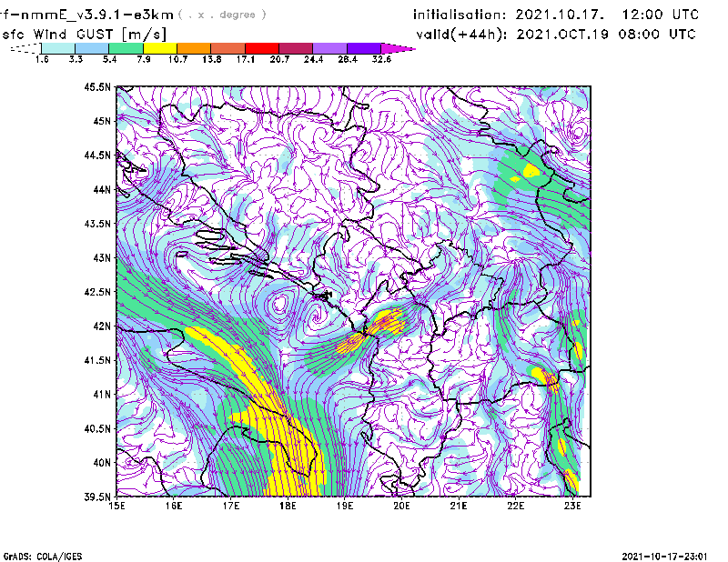728x562 pixels.
Task: Click the '3.3' colorbar value
Action: (x=76, y=59)
